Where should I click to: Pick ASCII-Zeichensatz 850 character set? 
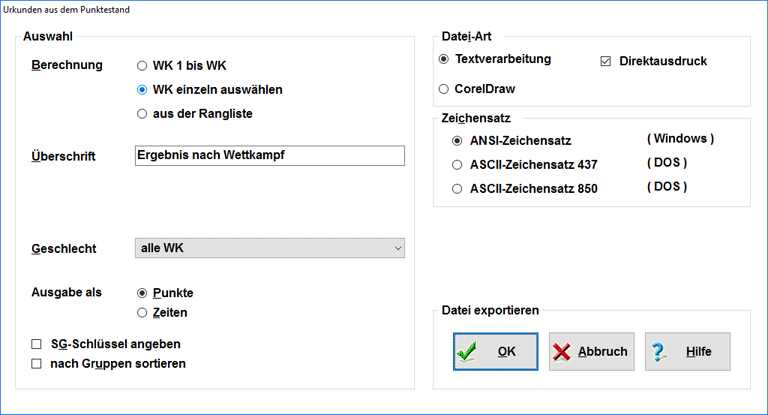click(x=458, y=188)
